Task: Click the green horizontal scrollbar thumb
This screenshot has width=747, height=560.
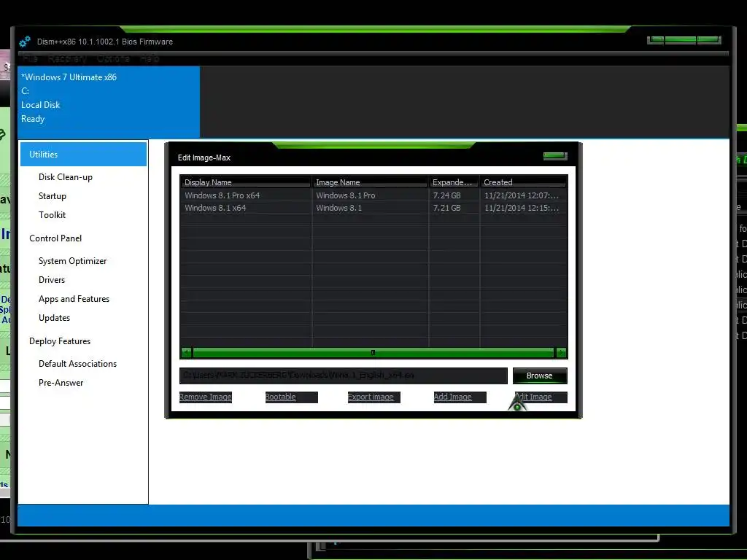Action: coord(373,353)
